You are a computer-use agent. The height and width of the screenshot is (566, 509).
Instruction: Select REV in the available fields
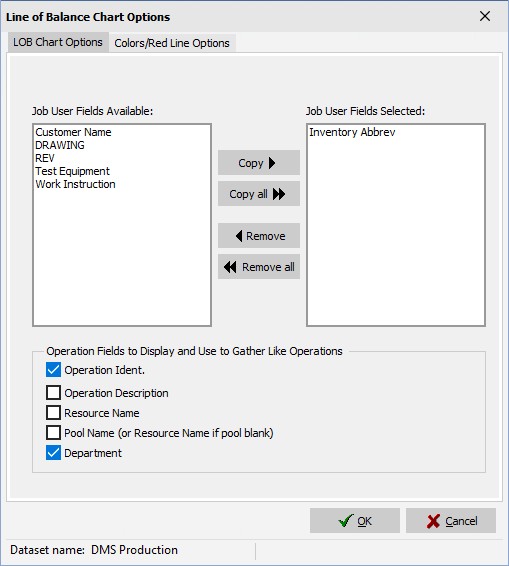[45, 158]
